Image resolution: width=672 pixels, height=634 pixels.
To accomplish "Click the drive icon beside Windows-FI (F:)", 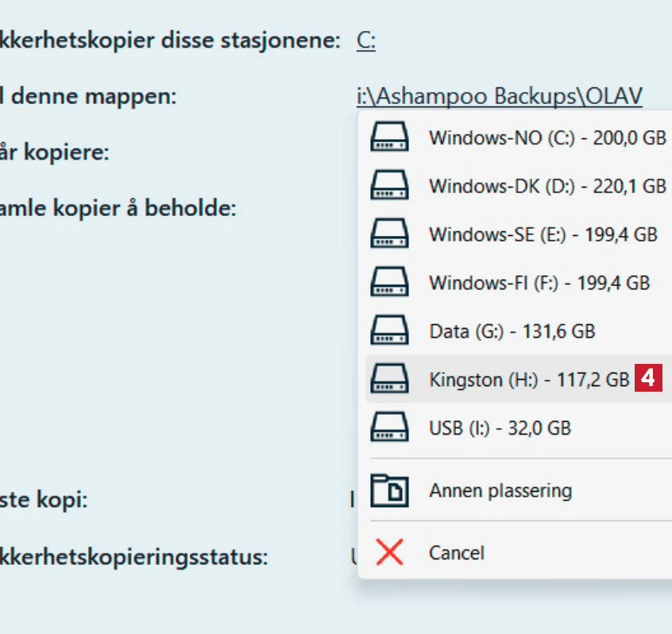I will 389,283.
